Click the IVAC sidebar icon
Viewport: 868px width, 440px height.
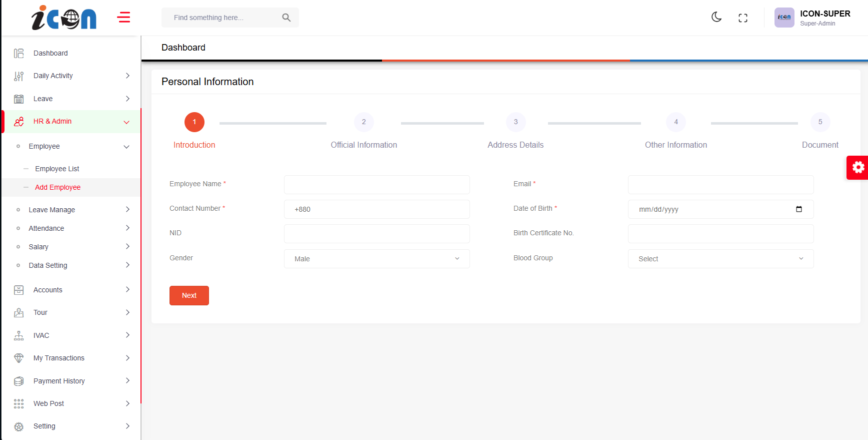pyautogui.click(x=19, y=336)
